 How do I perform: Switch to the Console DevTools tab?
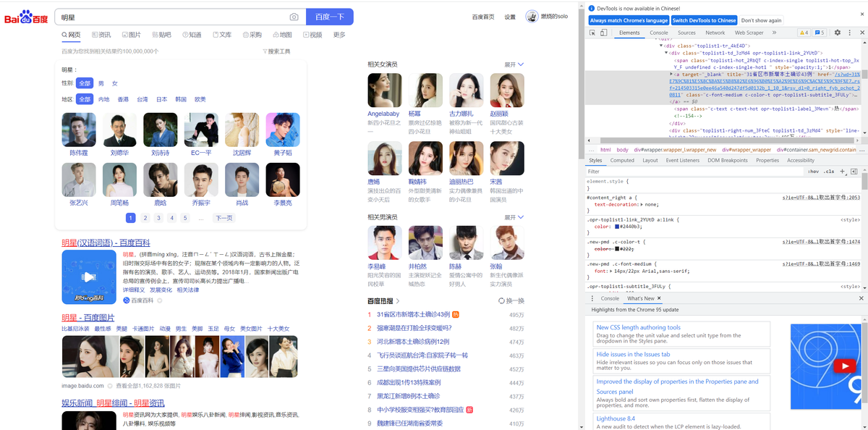pos(659,33)
